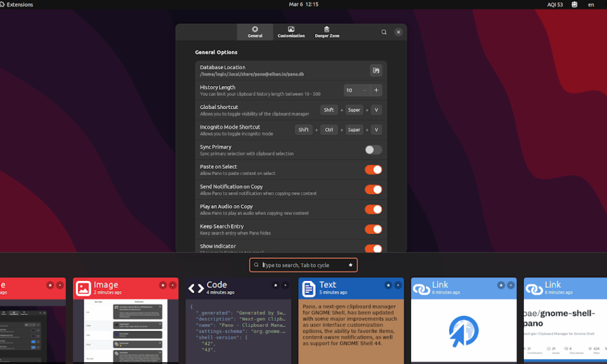Favorite the Image clipboard card
607x364 pixels.
click(x=163, y=285)
